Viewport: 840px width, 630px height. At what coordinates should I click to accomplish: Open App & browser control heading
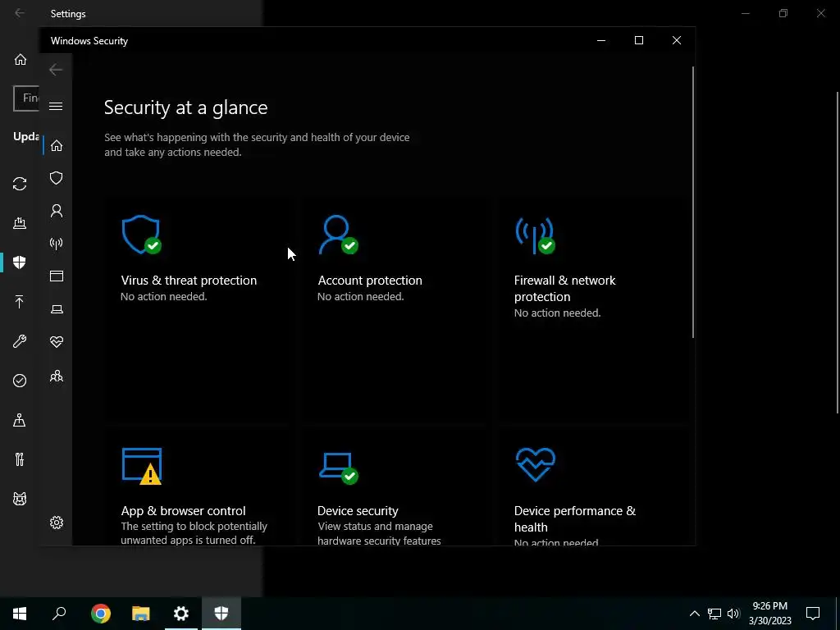[183, 510]
